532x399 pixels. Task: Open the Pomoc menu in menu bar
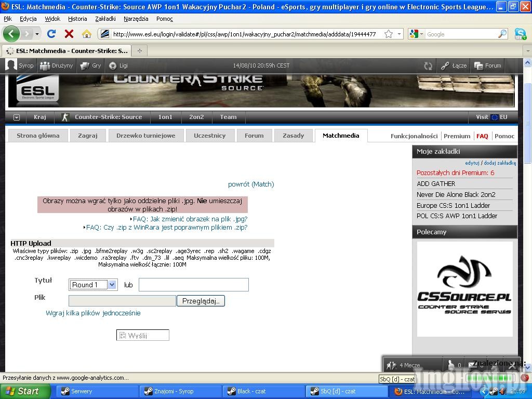click(x=165, y=19)
